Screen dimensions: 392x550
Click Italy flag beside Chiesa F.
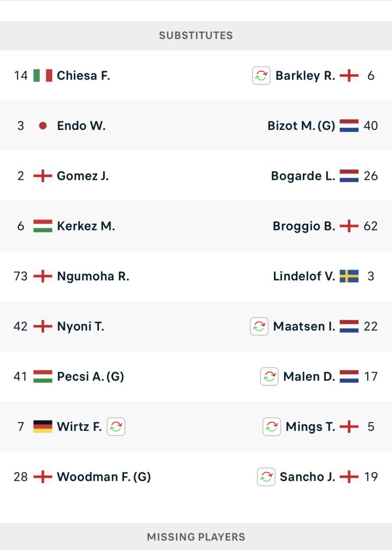tap(43, 76)
